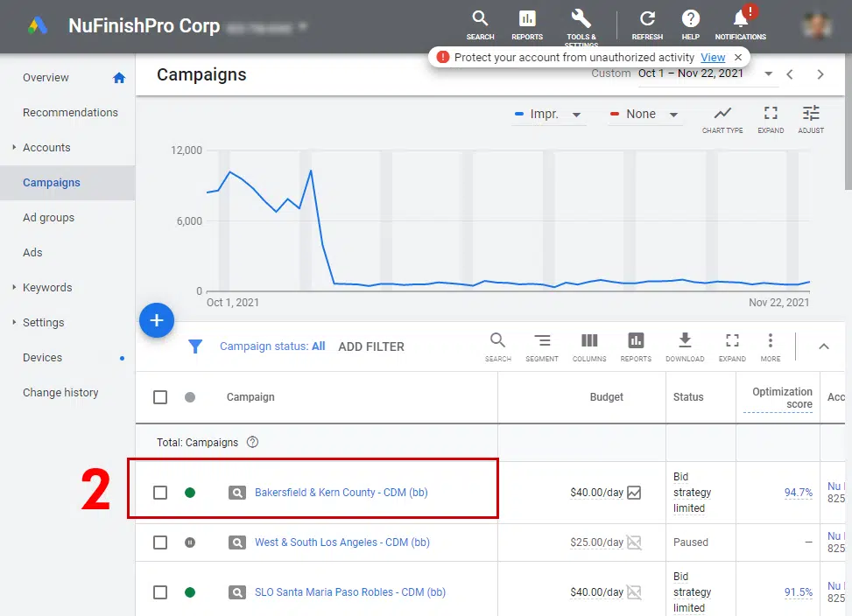852x616 pixels.
Task: Expand the chart view
Action: pos(771,119)
